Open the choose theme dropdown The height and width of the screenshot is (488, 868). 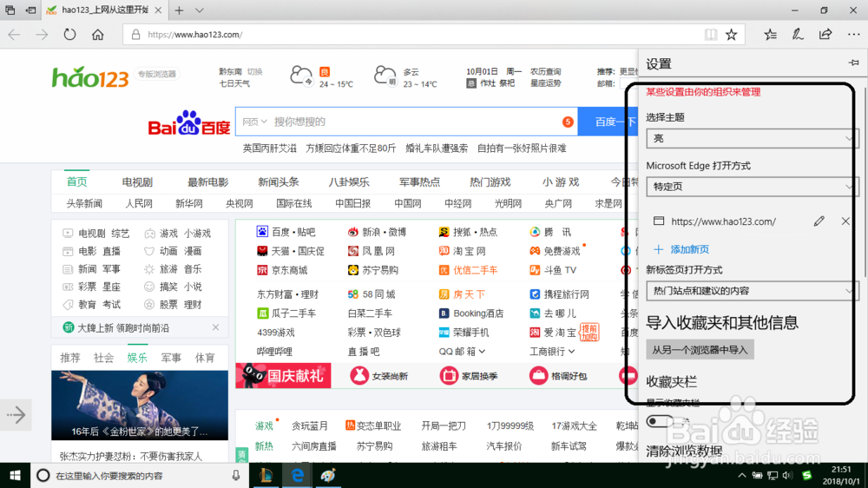[x=752, y=138]
